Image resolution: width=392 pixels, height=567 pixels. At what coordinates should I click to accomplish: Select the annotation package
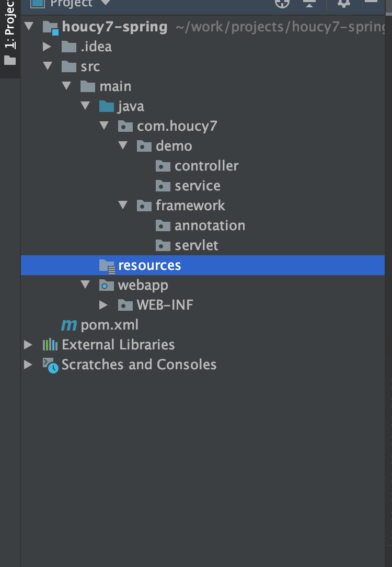209,225
